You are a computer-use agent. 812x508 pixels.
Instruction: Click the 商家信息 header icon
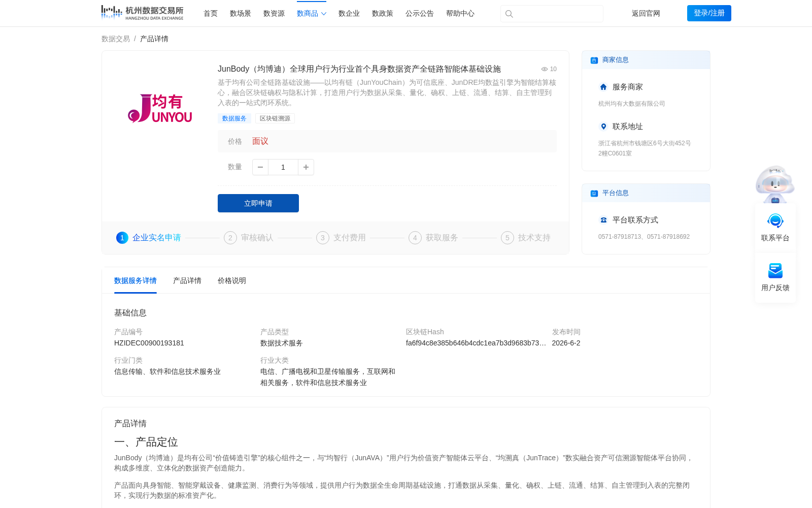tap(594, 60)
